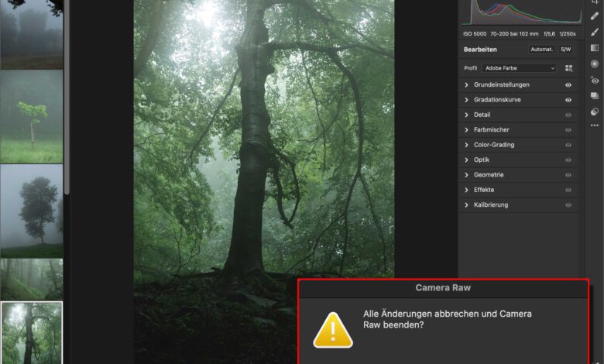Open the Presets panel icon
The width and height of the screenshot is (604, 364).
595,112
